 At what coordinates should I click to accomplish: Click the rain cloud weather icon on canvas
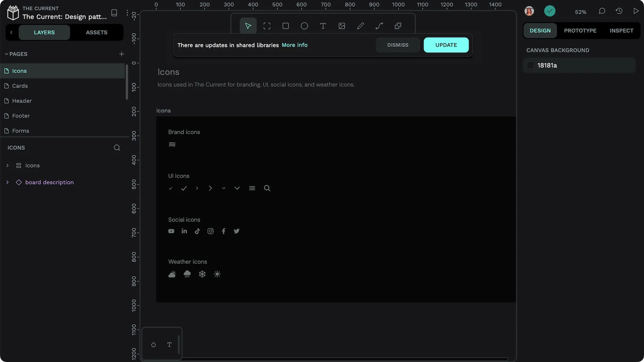pos(187,274)
